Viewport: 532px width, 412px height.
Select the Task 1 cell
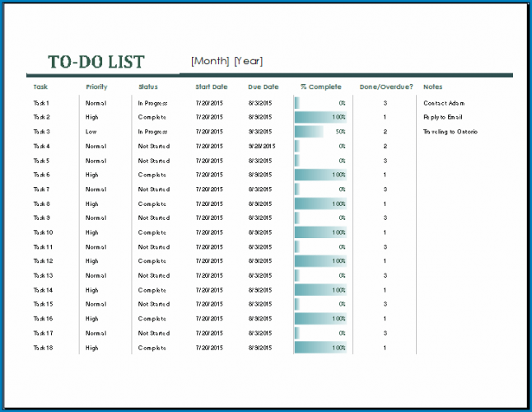41,103
